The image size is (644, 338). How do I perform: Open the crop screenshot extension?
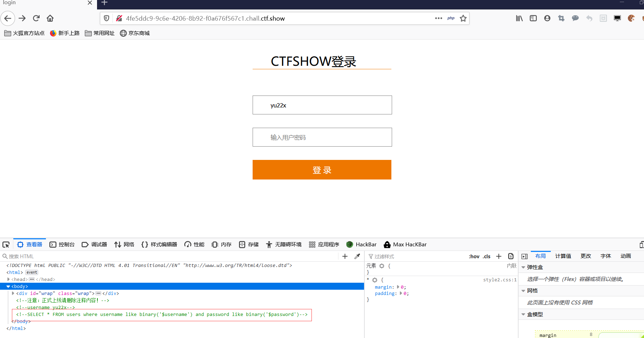pos(561,18)
